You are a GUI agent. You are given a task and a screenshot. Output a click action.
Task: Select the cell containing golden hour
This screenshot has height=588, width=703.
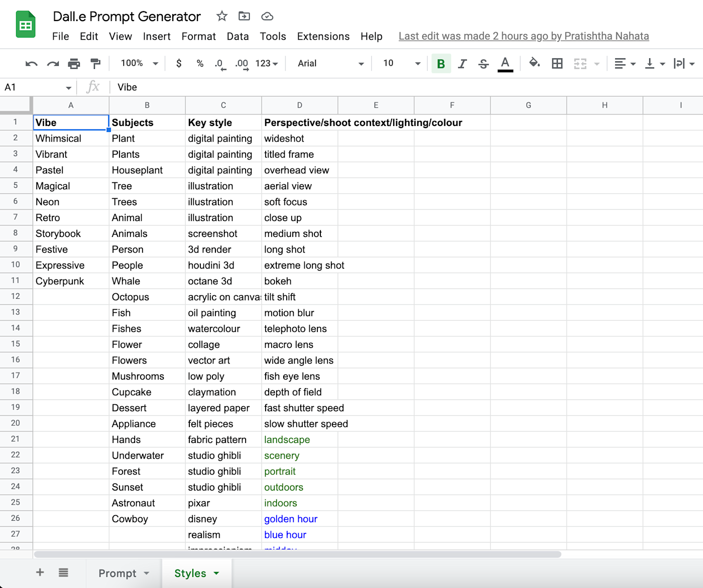[x=300, y=519]
